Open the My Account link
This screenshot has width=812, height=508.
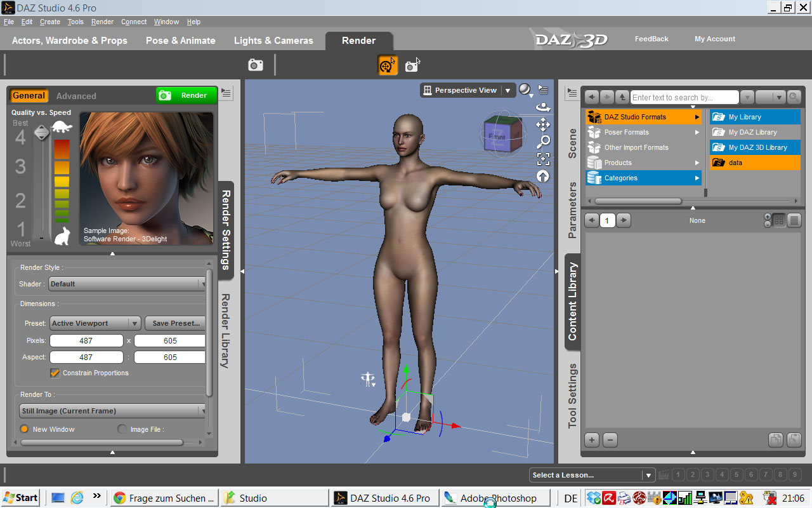click(x=715, y=39)
